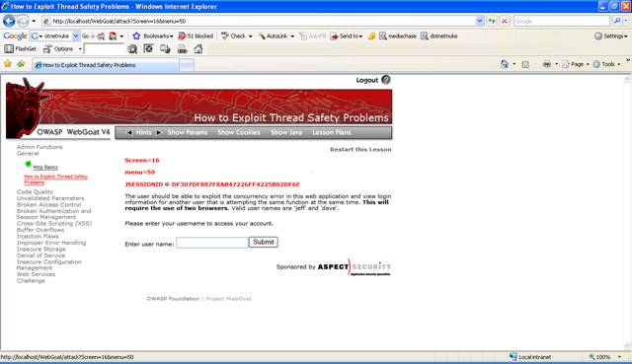The image size is (632, 364).
Task: Click the OWASP Foundation footer link
Action: click(x=173, y=299)
